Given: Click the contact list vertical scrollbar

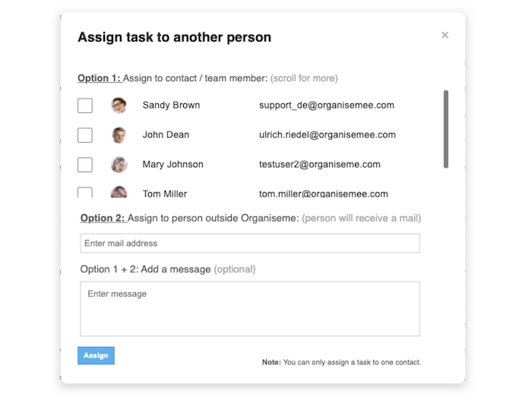Looking at the screenshot, I should (446, 129).
